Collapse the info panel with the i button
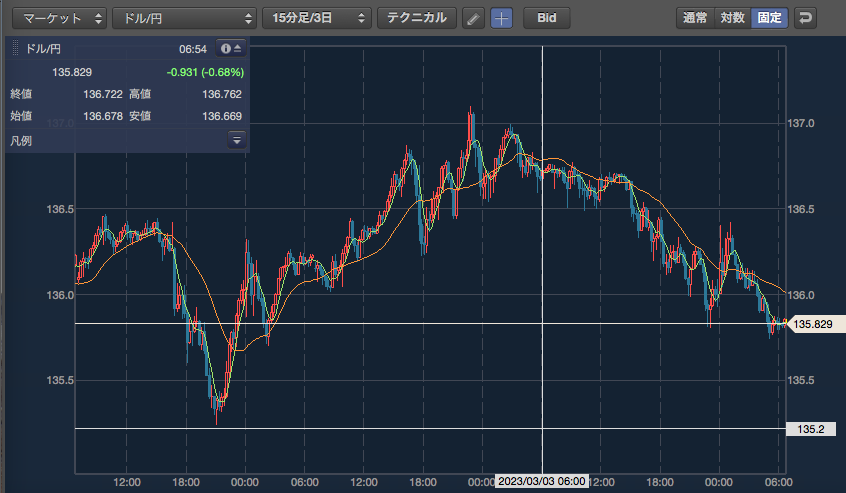The height and width of the screenshot is (493, 846). pyautogui.click(x=231, y=49)
